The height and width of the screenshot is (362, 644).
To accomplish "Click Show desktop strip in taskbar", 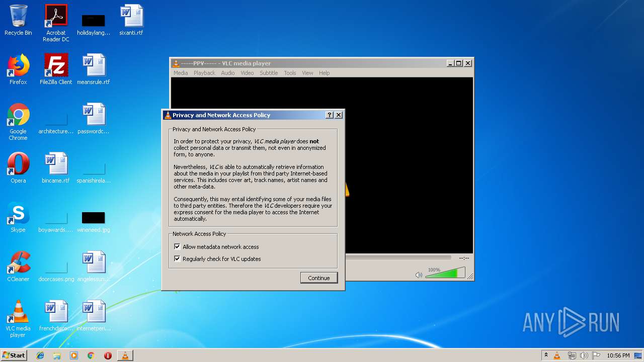I will point(639,355).
